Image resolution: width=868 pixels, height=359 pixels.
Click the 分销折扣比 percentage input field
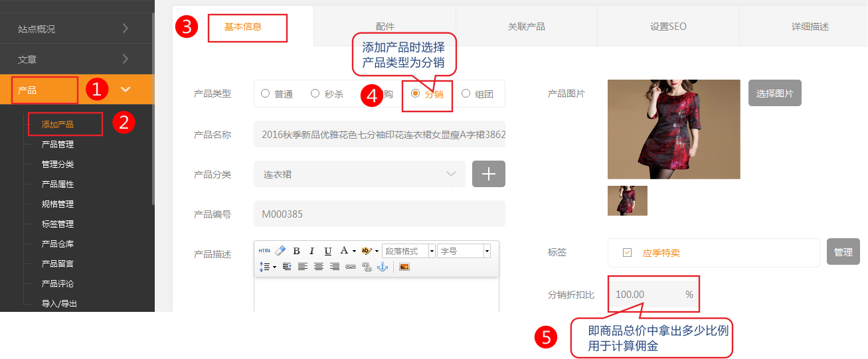[x=644, y=294]
